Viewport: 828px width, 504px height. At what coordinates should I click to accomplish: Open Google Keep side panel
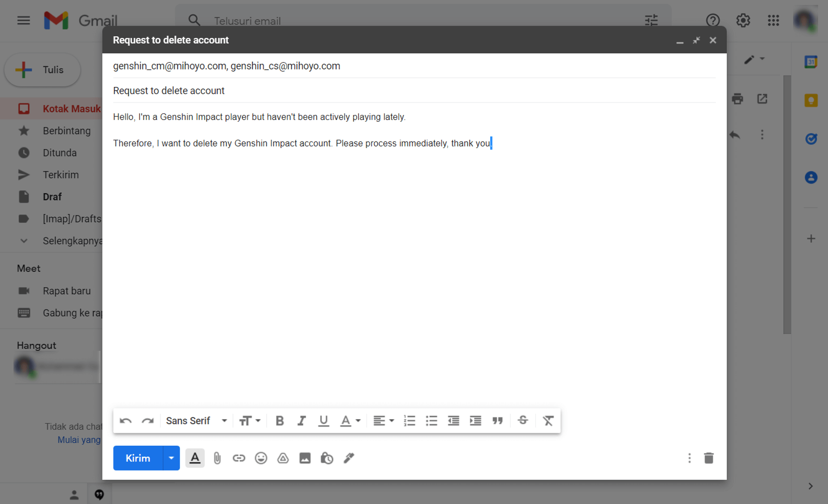(811, 100)
